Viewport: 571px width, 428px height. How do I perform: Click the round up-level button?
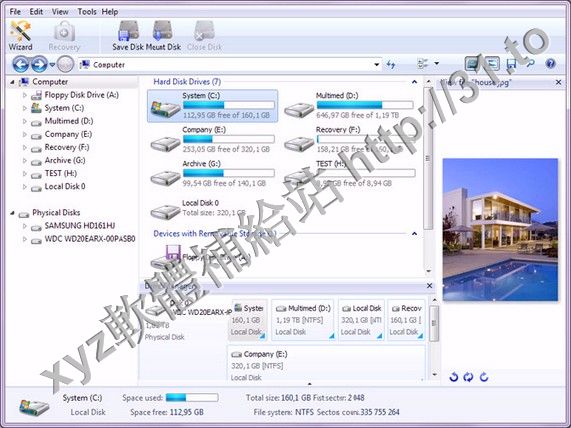point(66,64)
